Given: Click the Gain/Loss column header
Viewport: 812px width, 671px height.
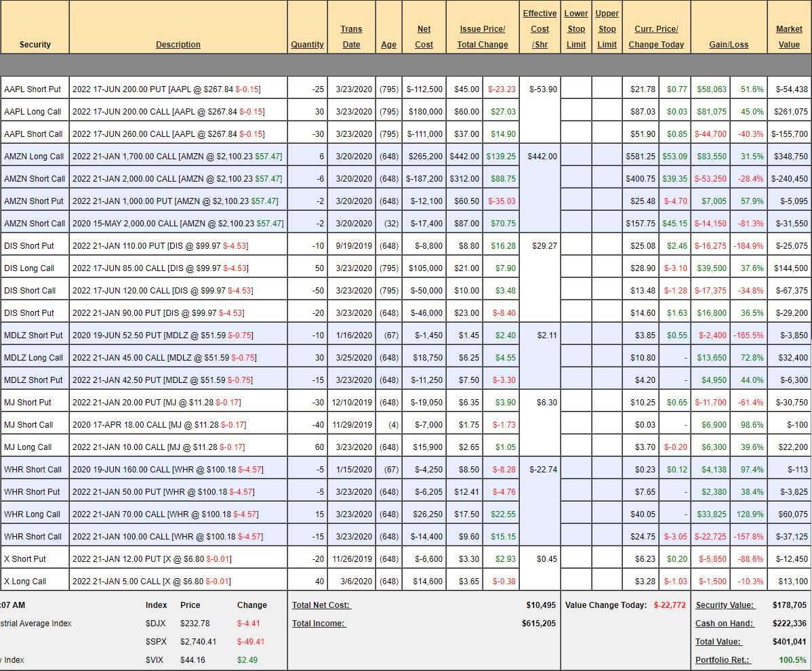Looking at the screenshot, I should point(729,45).
